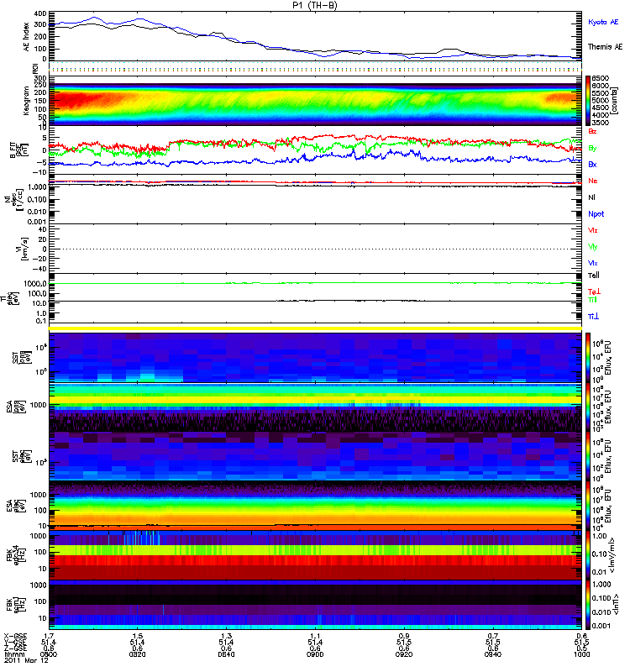Click the mV/m electric field color bar
The width and height of the screenshot is (630, 672).
tap(589, 554)
